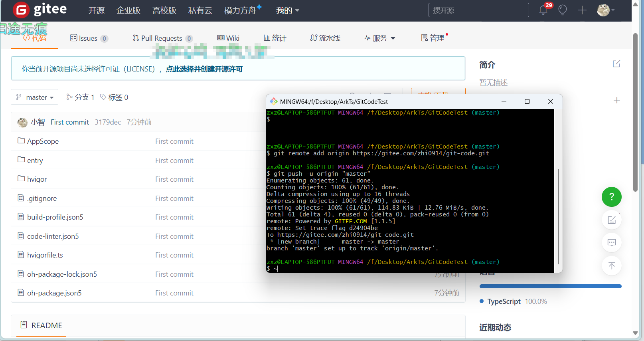This screenshot has height=341, width=644.
Task: Click the Git Bash window title icon
Action: (x=274, y=101)
